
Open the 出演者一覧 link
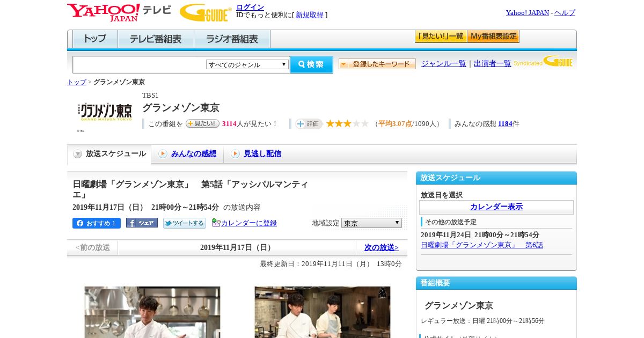coord(493,64)
